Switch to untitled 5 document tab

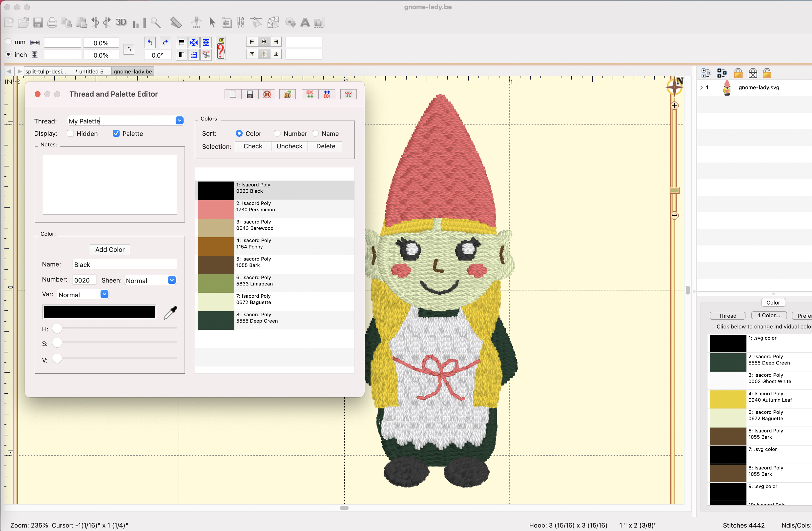[x=89, y=71]
